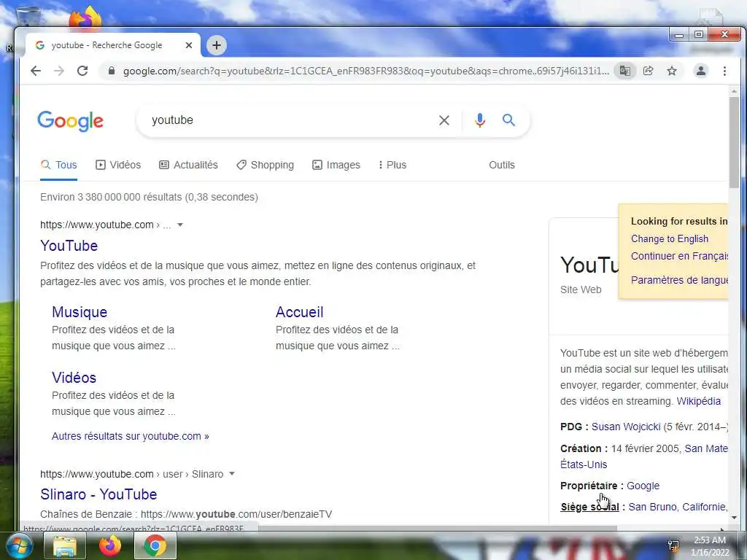Click the scrollbar down arrow
The height and width of the screenshot is (560, 747).
[734, 517]
